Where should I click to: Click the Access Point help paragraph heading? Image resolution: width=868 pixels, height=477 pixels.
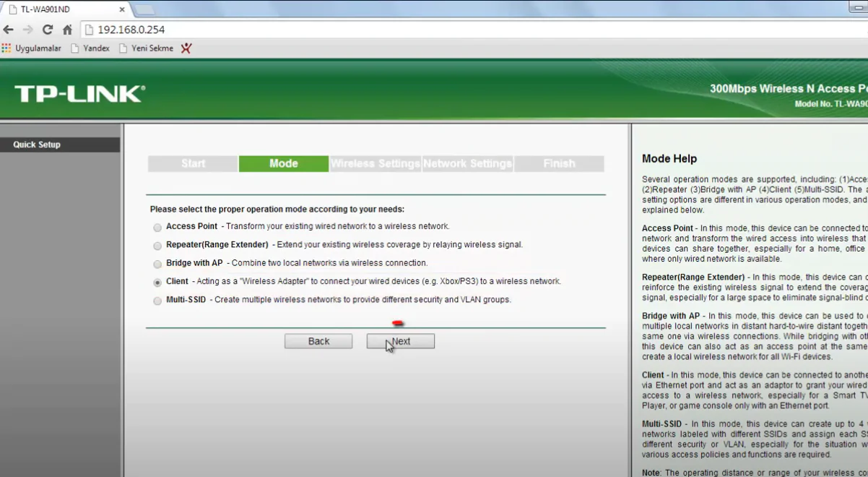(x=667, y=228)
